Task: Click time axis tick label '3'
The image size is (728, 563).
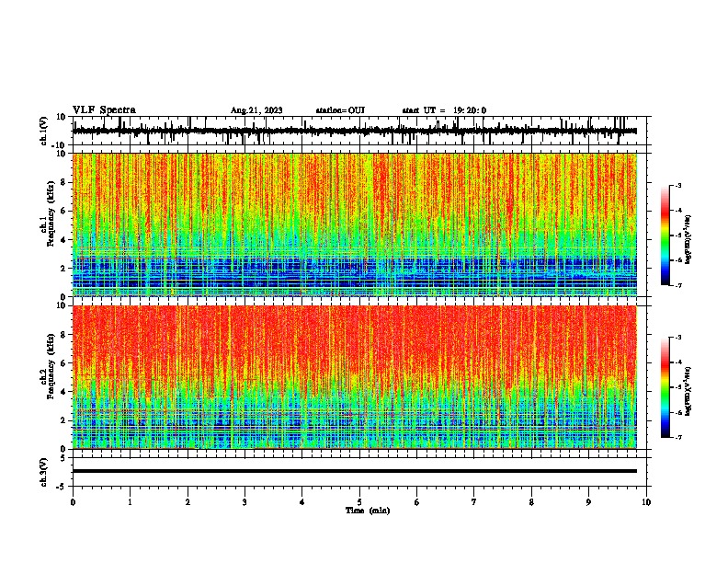Action: tap(245, 502)
